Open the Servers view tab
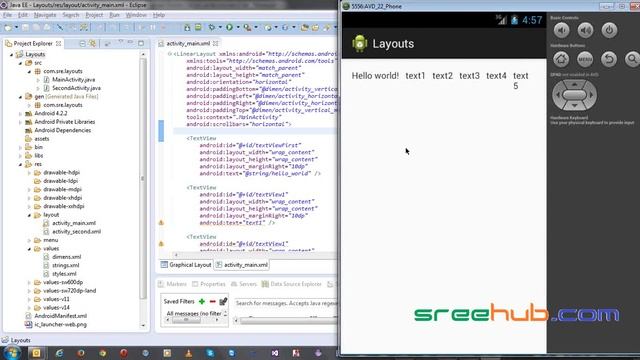The height and width of the screenshot is (360, 640). [x=244, y=284]
